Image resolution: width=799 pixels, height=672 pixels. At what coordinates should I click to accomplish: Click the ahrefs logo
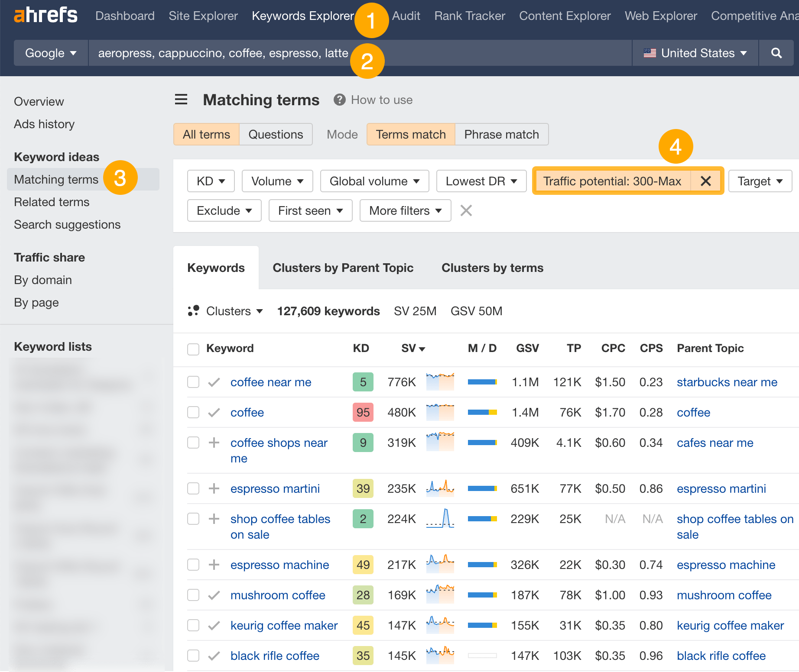click(x=45, y=15)
